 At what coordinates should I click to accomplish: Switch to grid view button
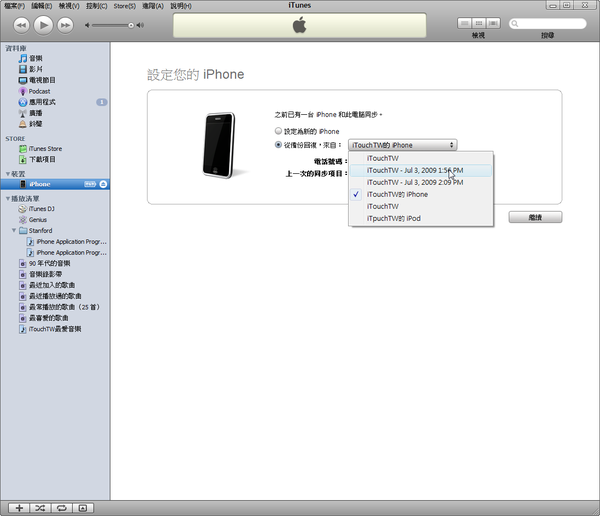click(x=478, y=23)
